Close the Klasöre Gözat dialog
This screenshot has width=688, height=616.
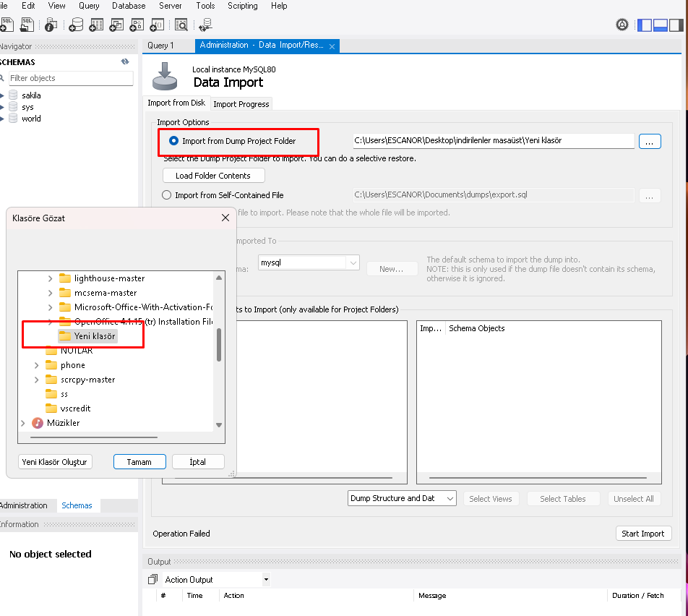coord(225,218)
